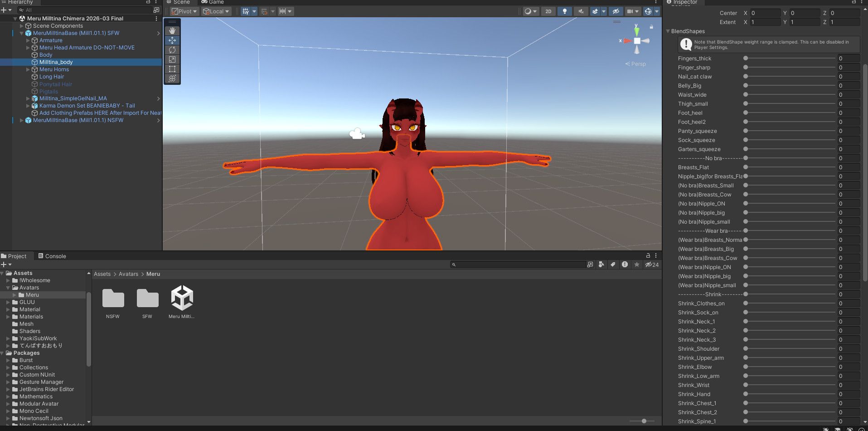The width and height of the screenshot is (868, 431).
Task: Select the Rotate tool
Action: (x=172, y=50)
